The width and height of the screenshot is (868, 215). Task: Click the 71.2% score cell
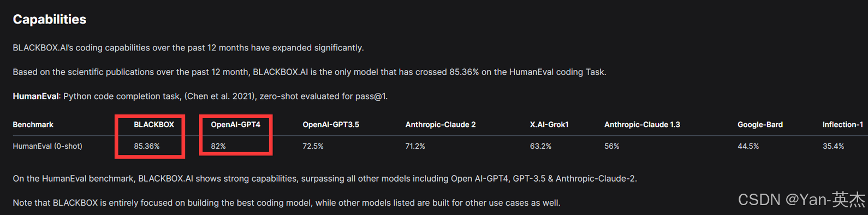[415, 146]
